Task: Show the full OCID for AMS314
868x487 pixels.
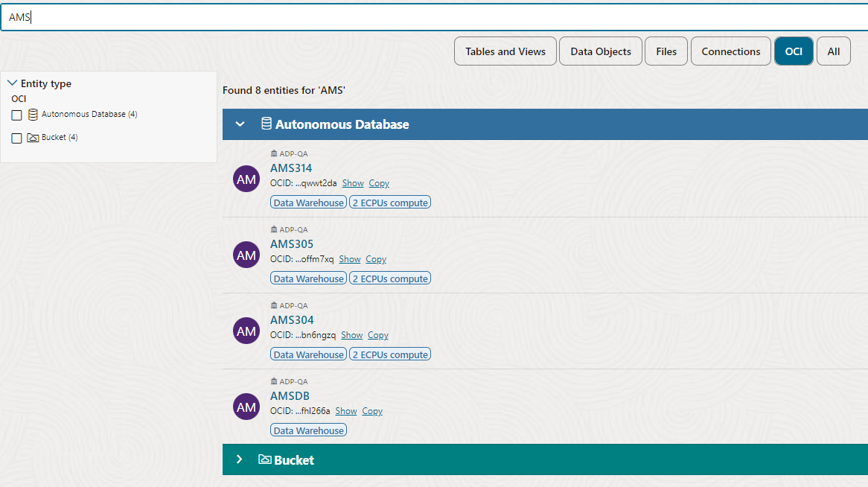Action: tap(353, 182)
